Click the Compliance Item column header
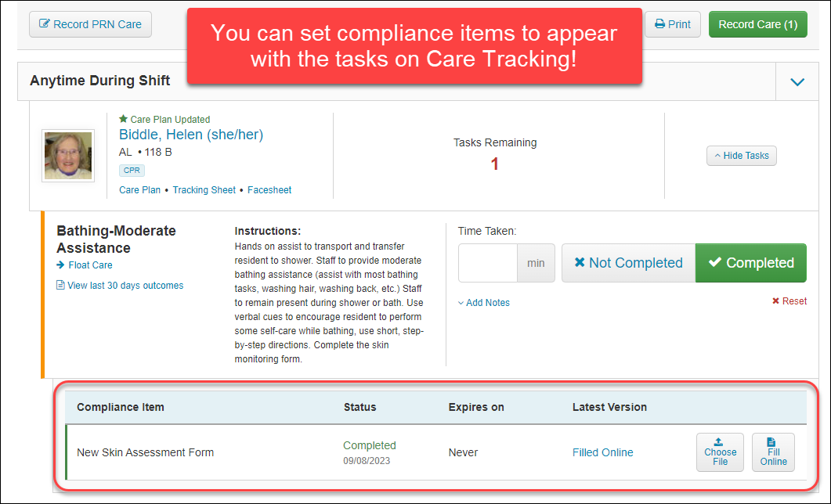The image size is (831, 504). pyautogui.click(x=121, y=407)
